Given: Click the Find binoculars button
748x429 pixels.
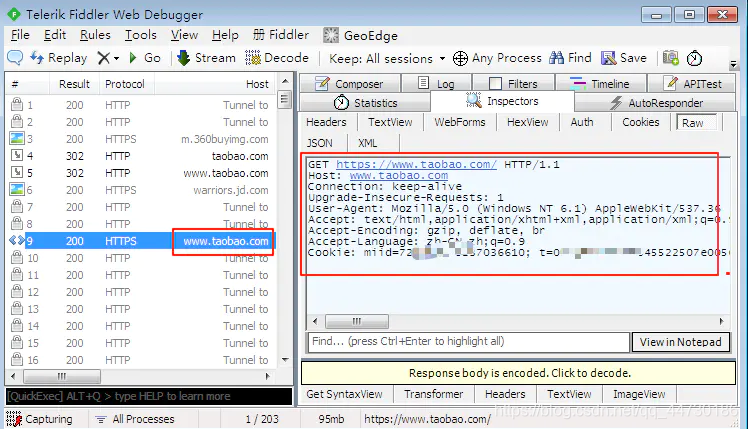Looking at the screenshot, I should click(570, 58).
